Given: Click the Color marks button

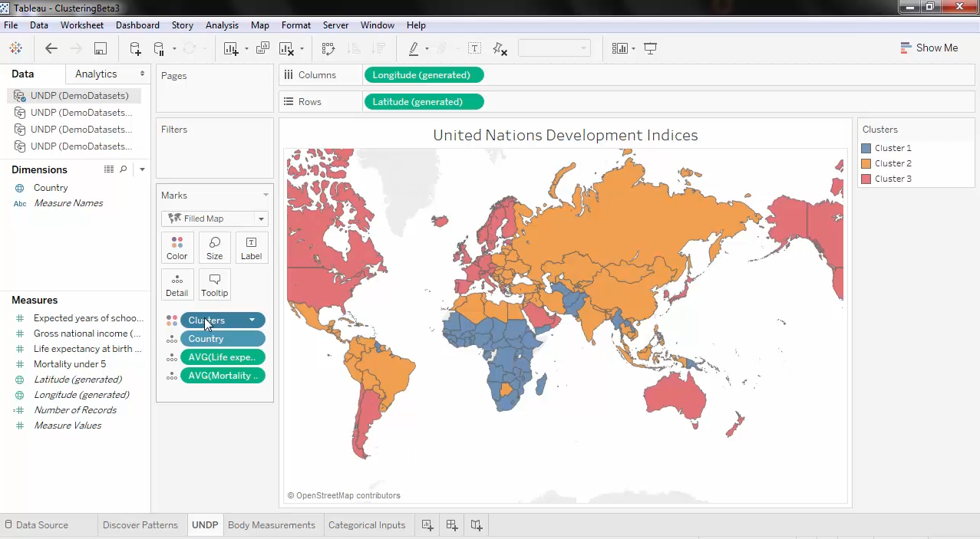Looking at the screenshot, I should coord(177,248).
